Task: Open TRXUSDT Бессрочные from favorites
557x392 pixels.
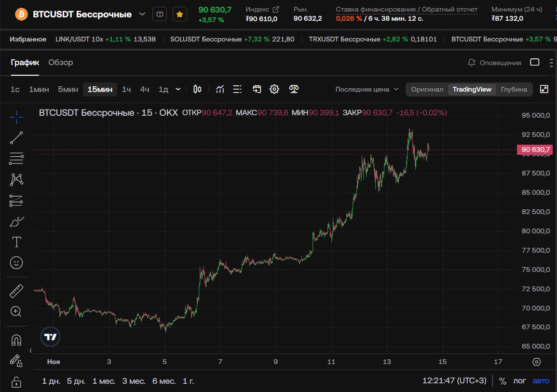Action: [373, 39]
